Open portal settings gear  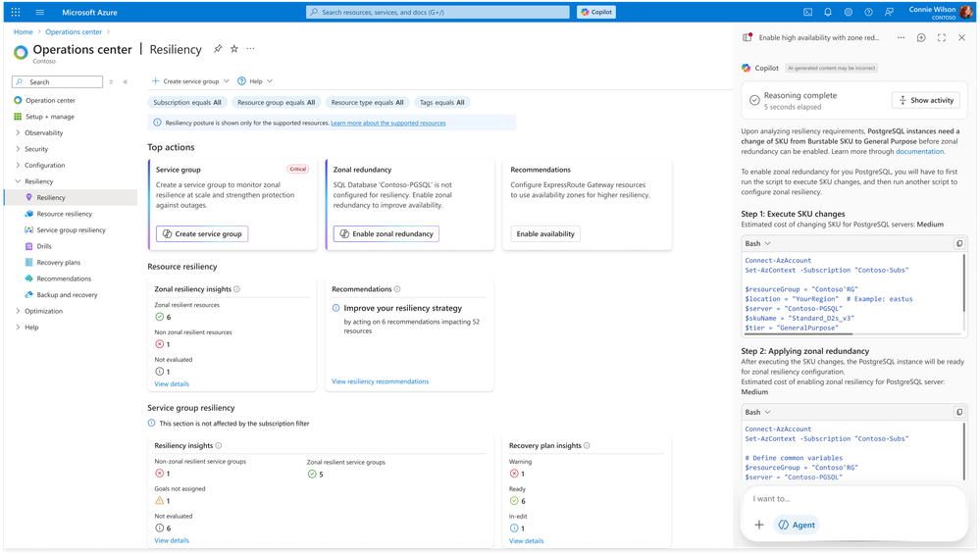(849, 12)
